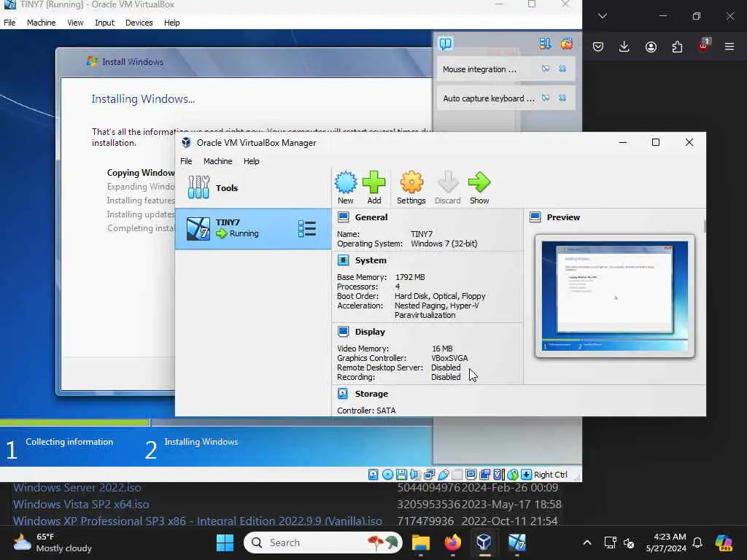This screenshot has width=747, height=560.
Task: Click the mouse integration status icon
Action: (x=513, y=474)
